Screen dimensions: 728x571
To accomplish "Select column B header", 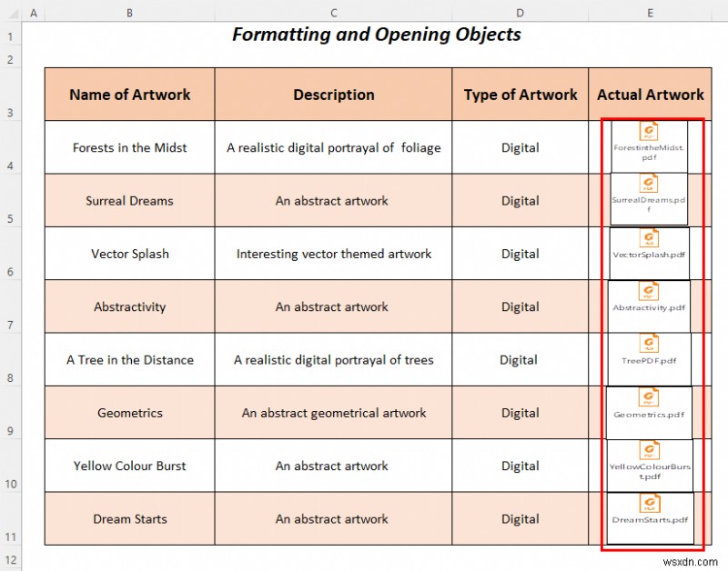I will pos(129,14).
